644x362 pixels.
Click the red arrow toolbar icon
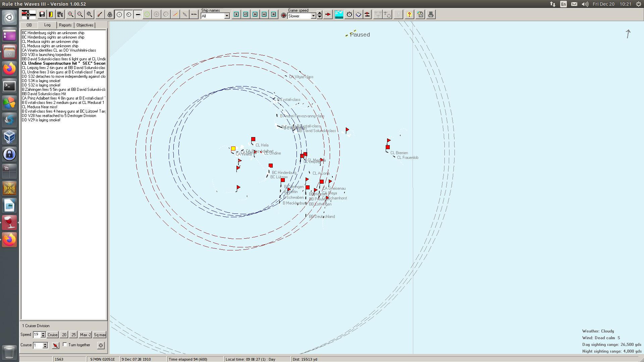click(328, 14)
